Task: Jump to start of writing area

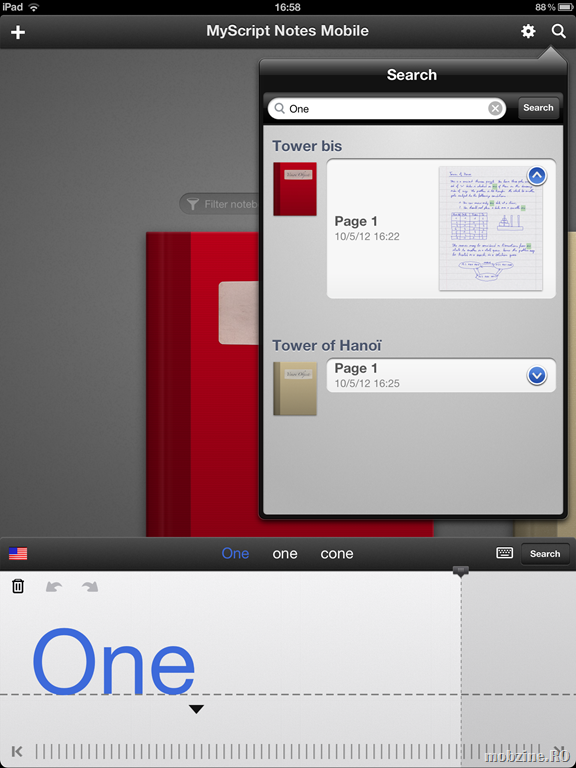Action: tap(17, 751)
